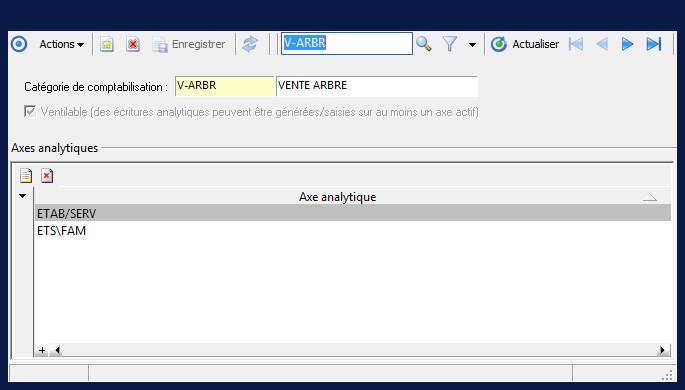Click the horizontal scrollbar right arrow

coord(663,350)
